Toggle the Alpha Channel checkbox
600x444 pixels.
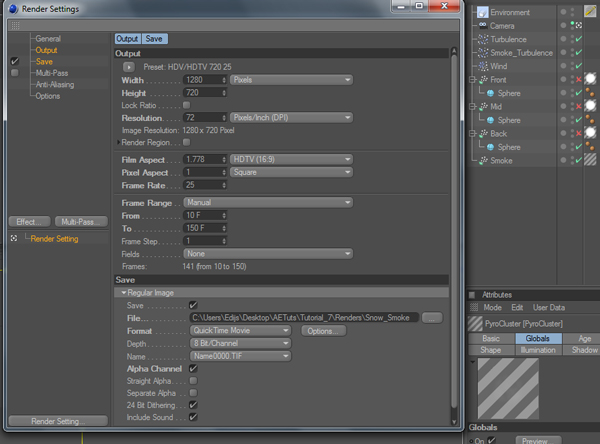coord(193,369)
